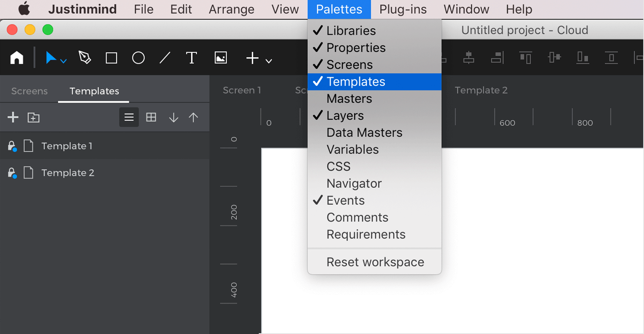Viewport: 644px width, 334px height.
Task: Move template up with arrow icon
Action: (193, 117)
